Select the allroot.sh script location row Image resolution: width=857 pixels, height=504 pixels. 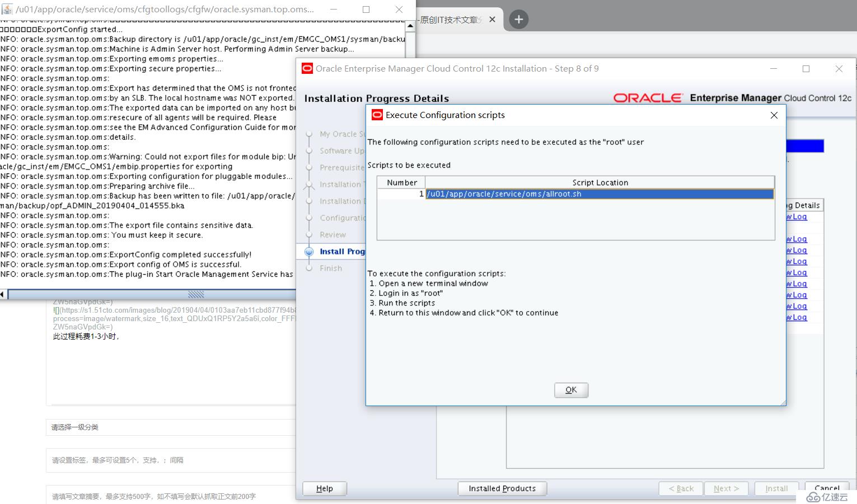pyautogui.click(x=600, y=194)
